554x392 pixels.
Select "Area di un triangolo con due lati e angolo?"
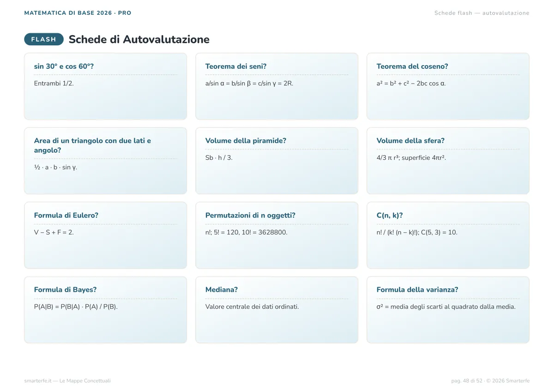pos(93,145)
